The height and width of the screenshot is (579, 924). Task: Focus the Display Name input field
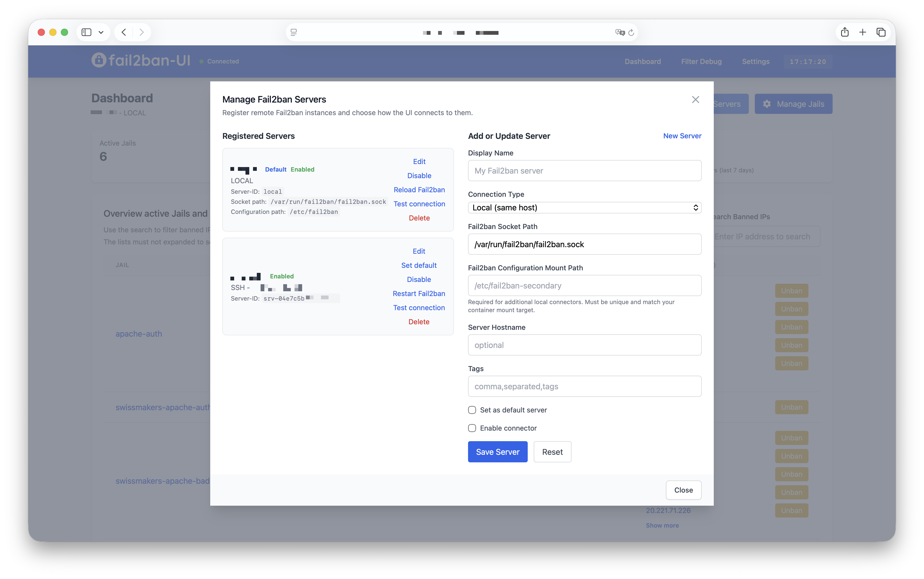pos(584,171)
